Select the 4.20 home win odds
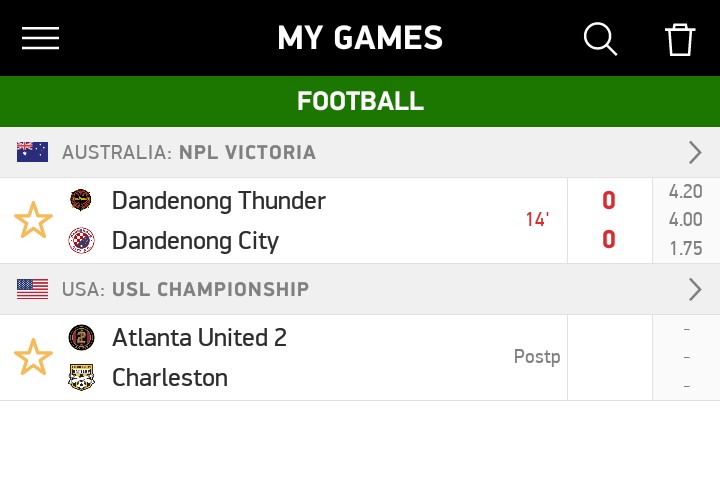Screen dimensions: 720x482 pyautogui.click(x=686, y=192)
